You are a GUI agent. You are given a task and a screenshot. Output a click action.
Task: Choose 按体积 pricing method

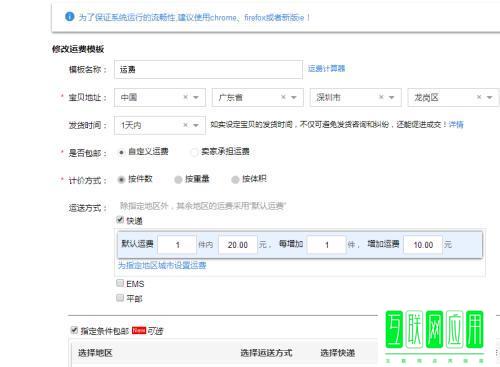(x=235, y=180)
